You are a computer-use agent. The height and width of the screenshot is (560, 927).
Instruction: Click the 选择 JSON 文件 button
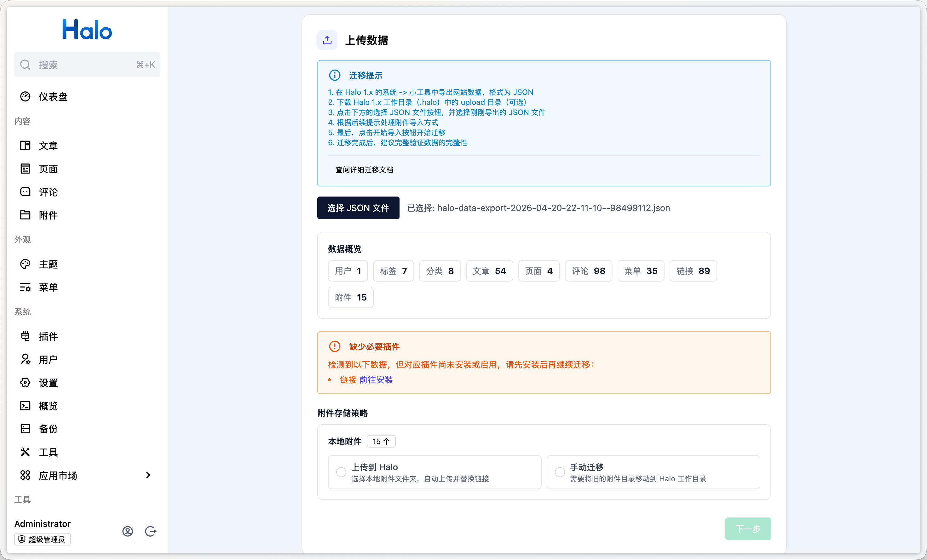point(358,208)
